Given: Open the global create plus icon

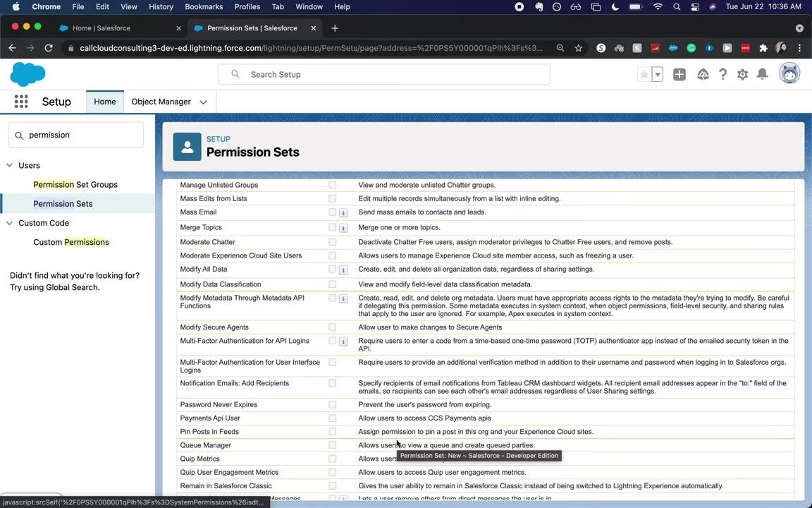Looking at the screenshot, I should click(679, 75).
